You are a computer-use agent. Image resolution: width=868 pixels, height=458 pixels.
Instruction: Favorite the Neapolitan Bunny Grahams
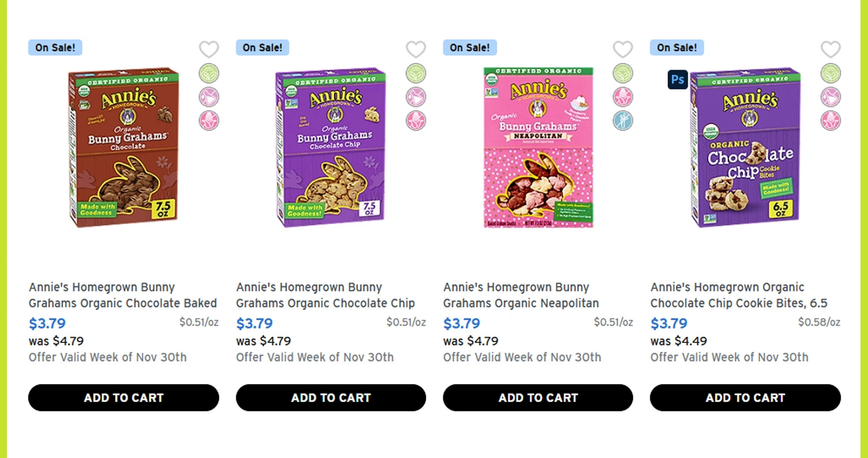(x=623, y=49)
